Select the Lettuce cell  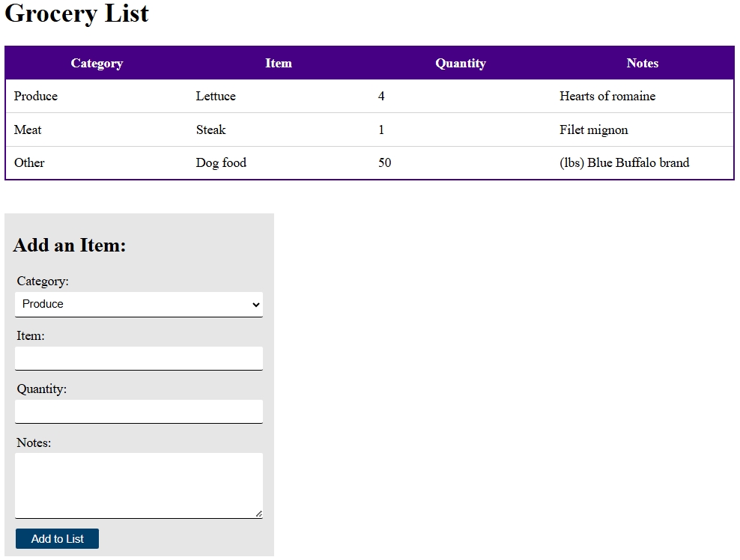click(216, 97)
